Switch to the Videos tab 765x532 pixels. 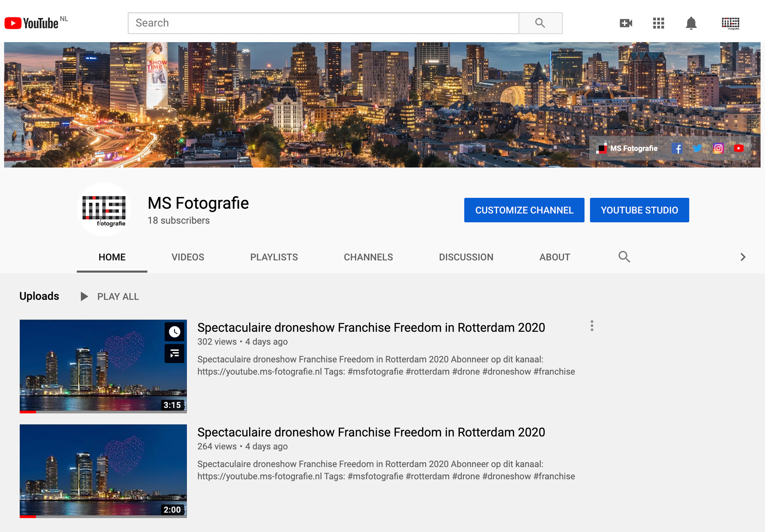click(188, 257)
